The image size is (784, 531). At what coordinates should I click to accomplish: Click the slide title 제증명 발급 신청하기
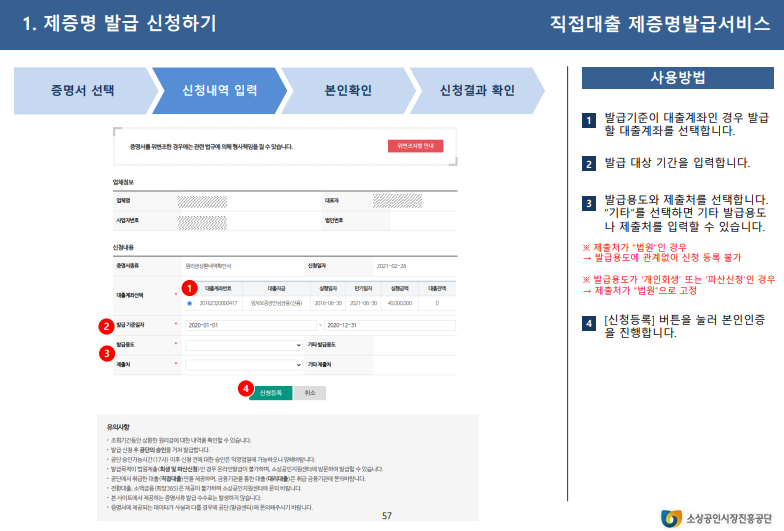point(120,24)
